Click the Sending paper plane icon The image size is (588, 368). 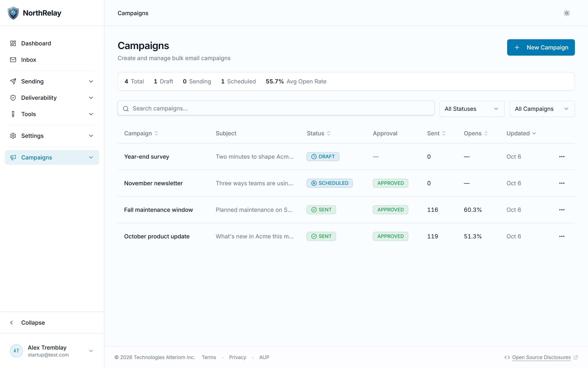coord(13,81)
